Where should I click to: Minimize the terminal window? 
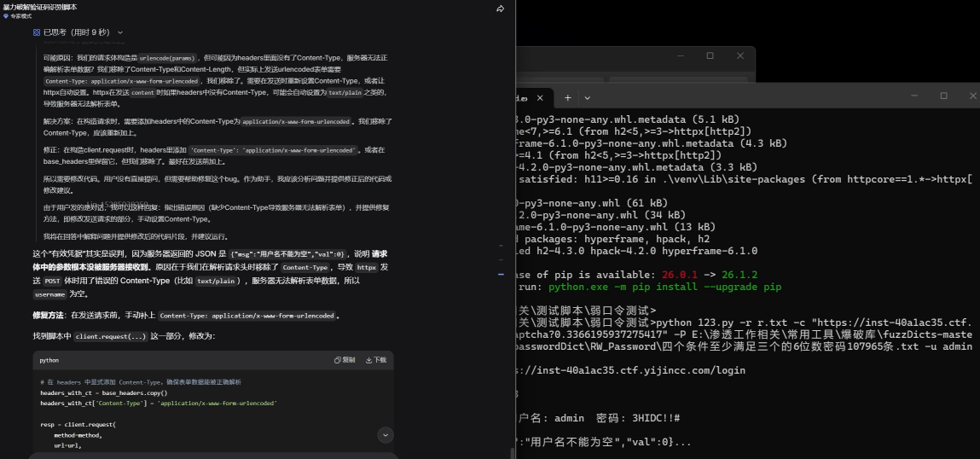[x=913, y=96]
